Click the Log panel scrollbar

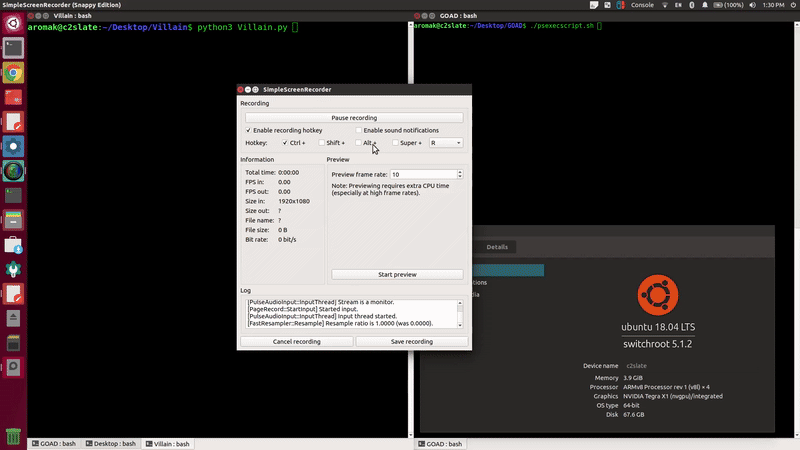pos(460,312)
